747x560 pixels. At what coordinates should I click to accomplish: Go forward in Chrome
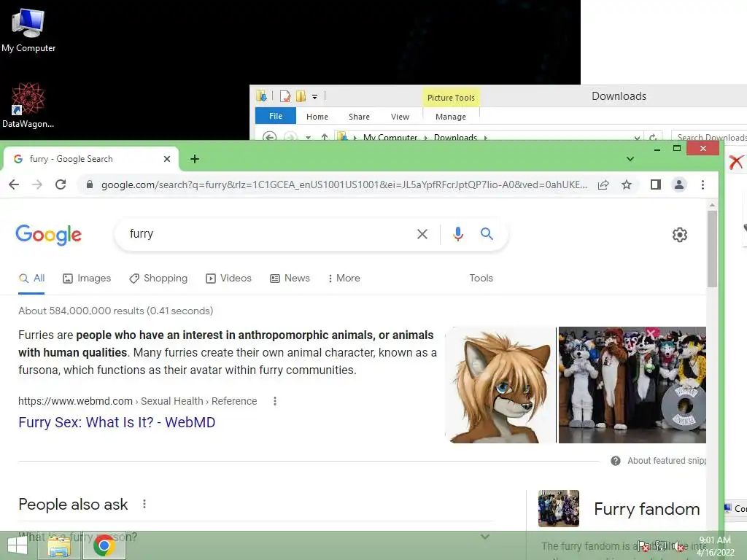[x=37, y=184]
